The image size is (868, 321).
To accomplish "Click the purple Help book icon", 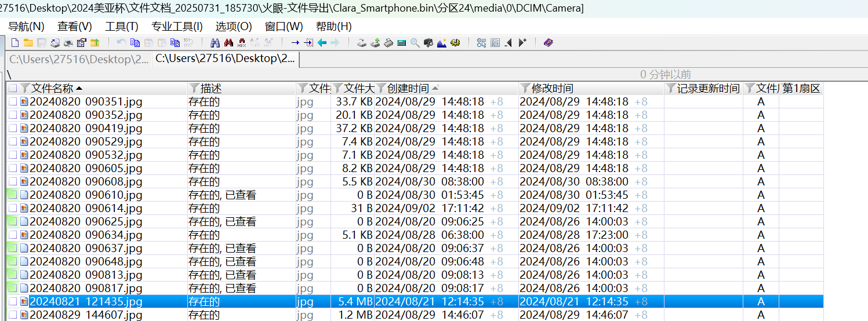I will pyautogui.click(x=548, y=43).
